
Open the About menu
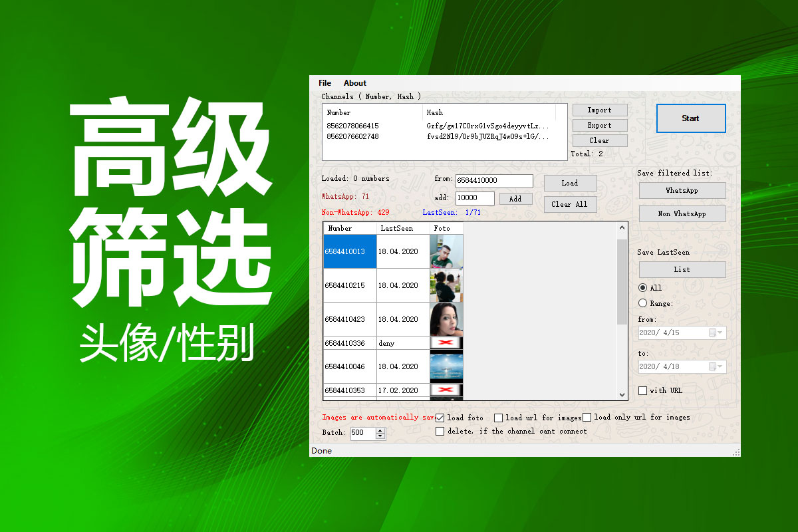(x=354, y=83)
